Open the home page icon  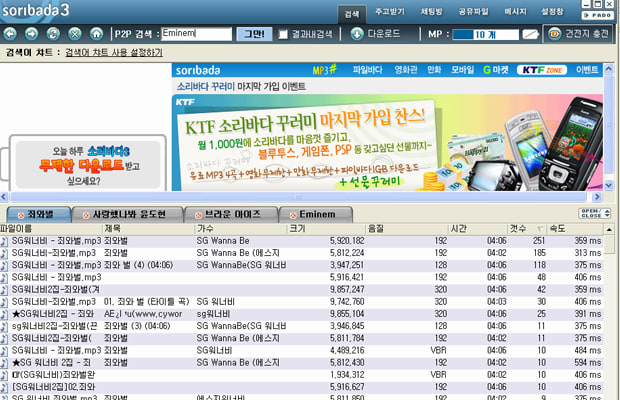(x=96, y=34)
